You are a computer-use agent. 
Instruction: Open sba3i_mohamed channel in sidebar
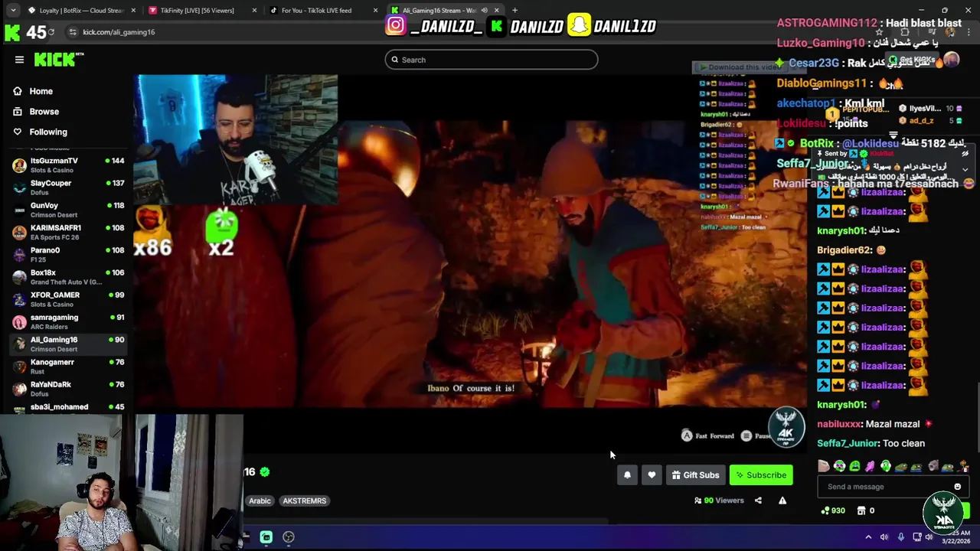(x=67, y=407)
